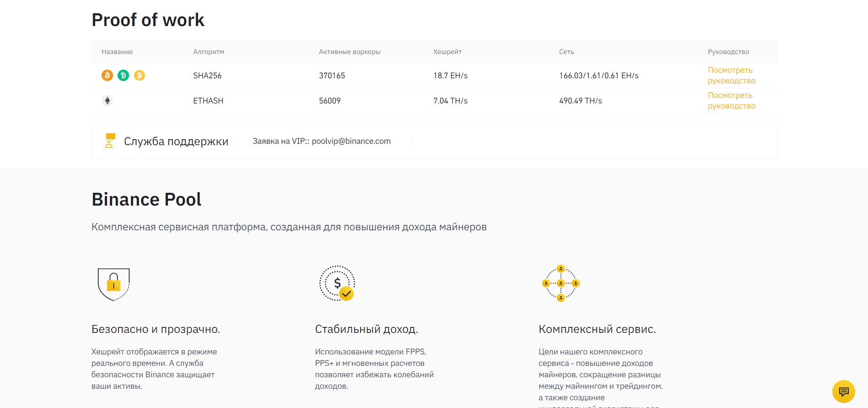This screenshot has height=408, width=868.
Task: Click the Активные воркеры column header
Action: pyautogui.click(x=350, y=52)
